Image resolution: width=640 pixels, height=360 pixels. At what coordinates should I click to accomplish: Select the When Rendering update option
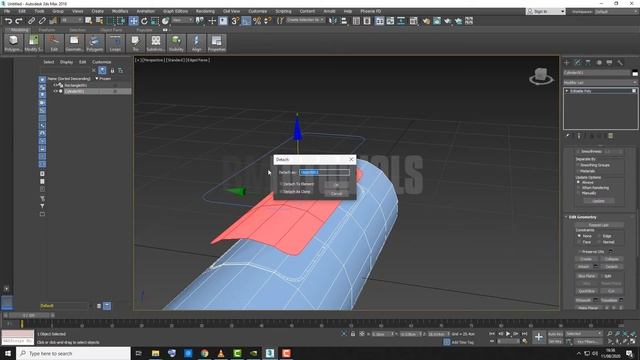tap(578, 188)
